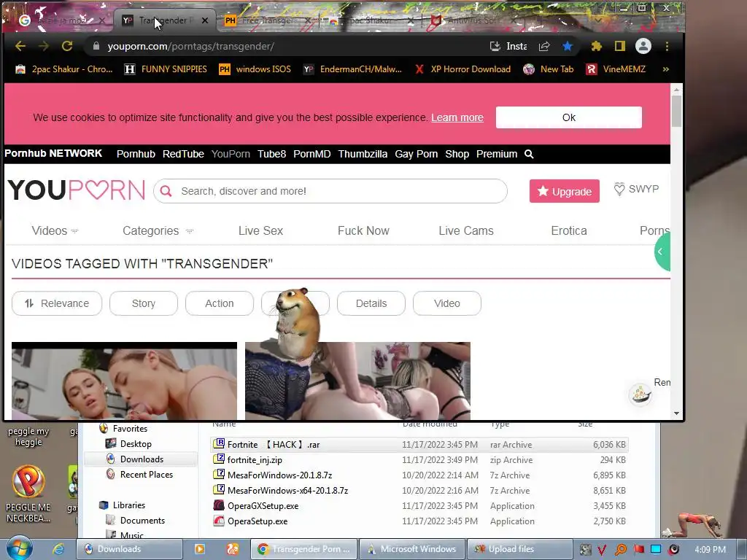Screen dimensions: 747x560
Task: Click the blue monitor tray icon
Action: (x=656, y=549)
